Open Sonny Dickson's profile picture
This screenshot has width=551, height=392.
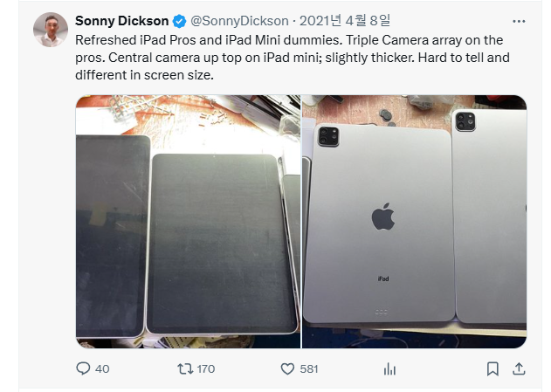51,30
